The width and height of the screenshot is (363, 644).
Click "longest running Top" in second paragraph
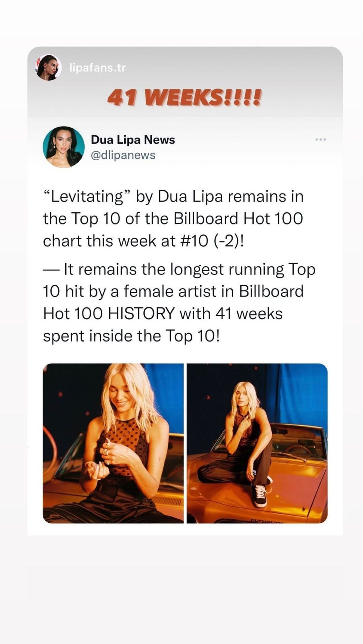pos(243,269)
